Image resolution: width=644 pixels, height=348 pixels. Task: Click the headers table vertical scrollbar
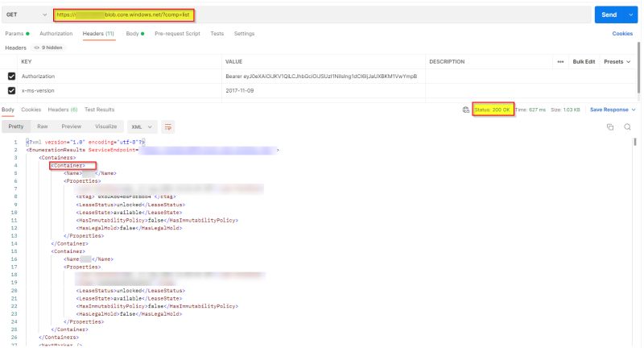tap(638, 68)
